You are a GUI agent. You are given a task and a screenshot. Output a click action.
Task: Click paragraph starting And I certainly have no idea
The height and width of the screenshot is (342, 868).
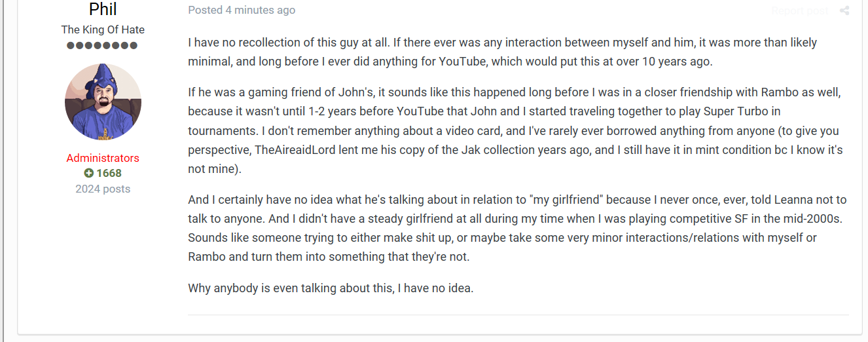517,228
